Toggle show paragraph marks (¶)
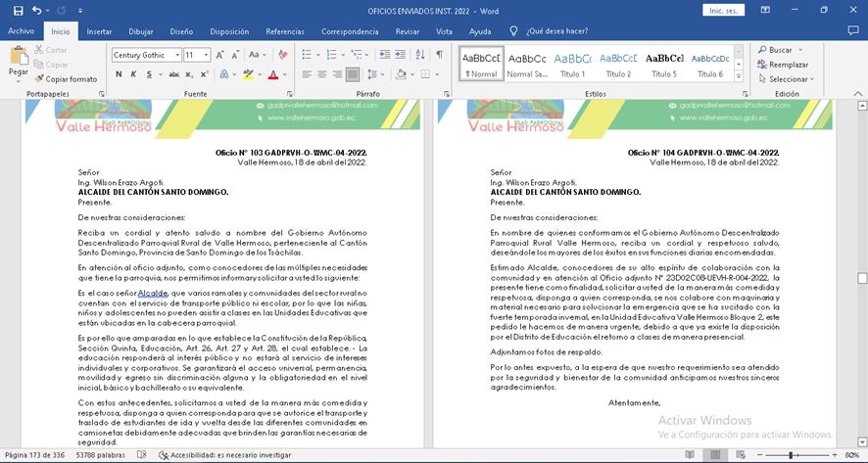 coord(440,55)
